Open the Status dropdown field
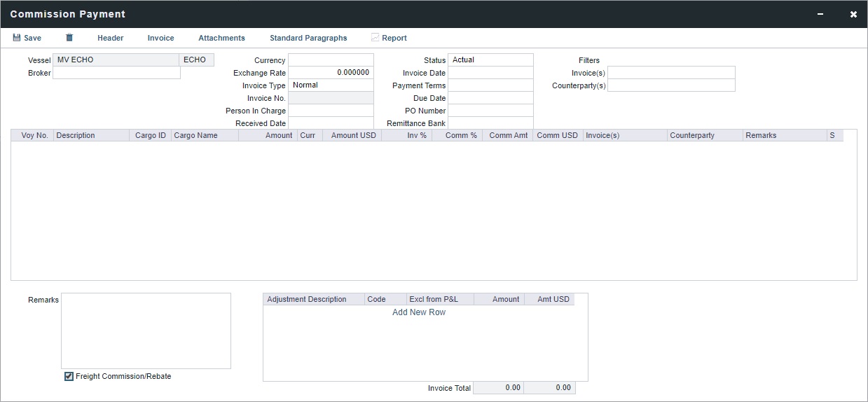868x402 pixels. [x=490, y=60]
